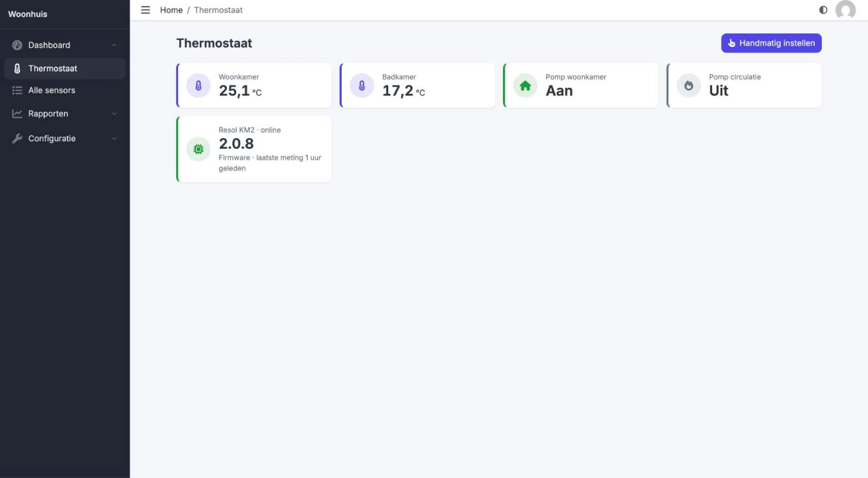Click the flame icon for Pomp circulatie
The image size is (868, 478).
click(x=689, y=86)
